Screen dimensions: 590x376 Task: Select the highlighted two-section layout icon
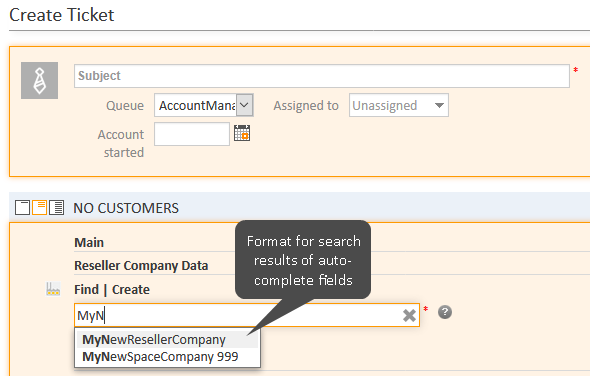click(x=40, y=208)
